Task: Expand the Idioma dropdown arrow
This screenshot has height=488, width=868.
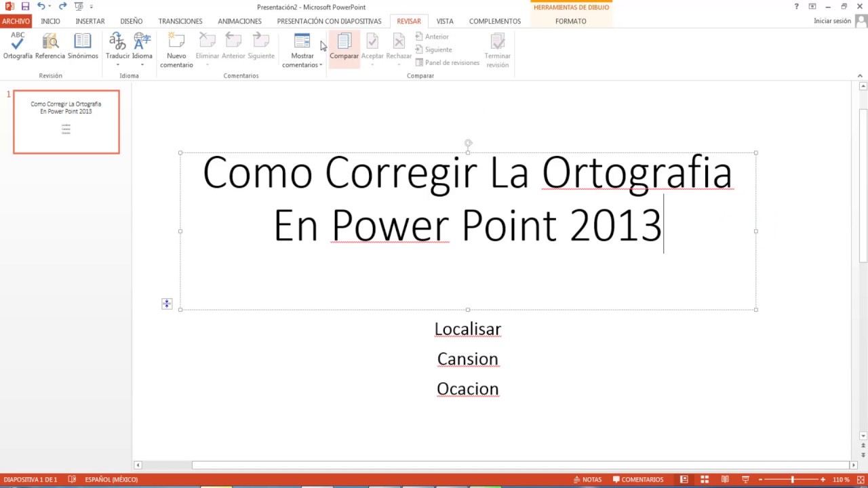Action: 142,65
